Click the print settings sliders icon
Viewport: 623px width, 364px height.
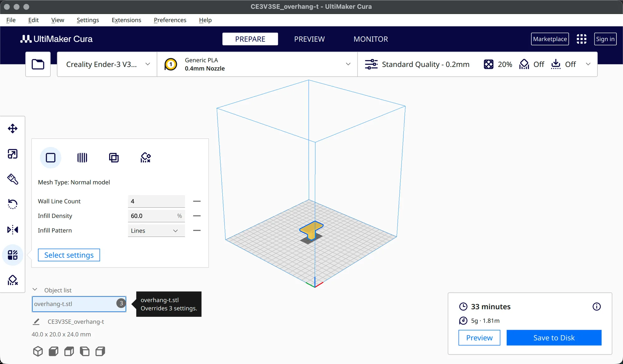(371, 64)
